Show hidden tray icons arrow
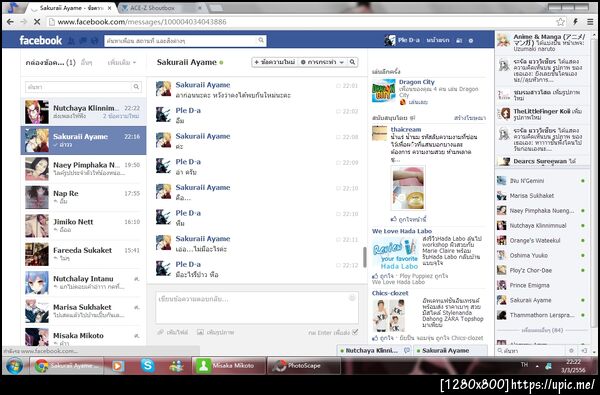 [537, 366]
